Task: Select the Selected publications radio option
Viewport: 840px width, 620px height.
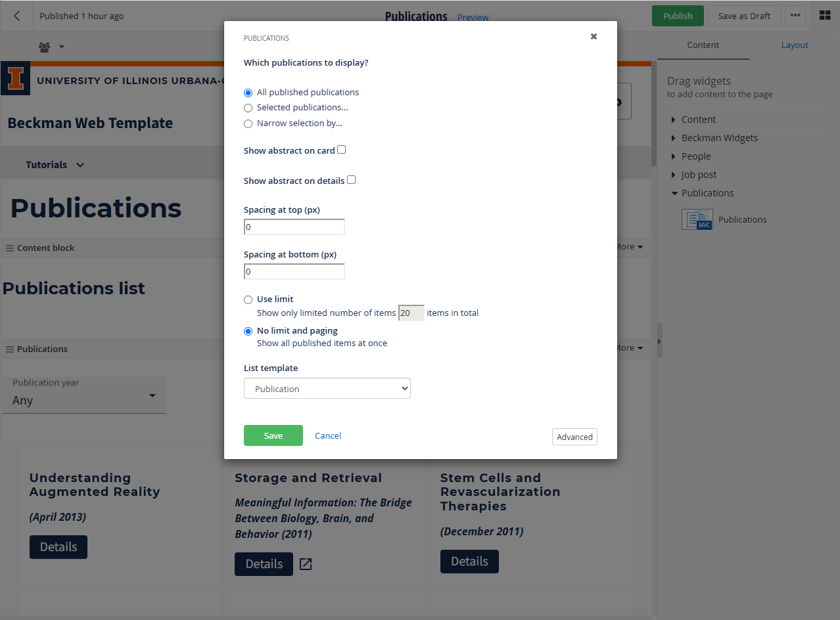Action: [248, 108]
